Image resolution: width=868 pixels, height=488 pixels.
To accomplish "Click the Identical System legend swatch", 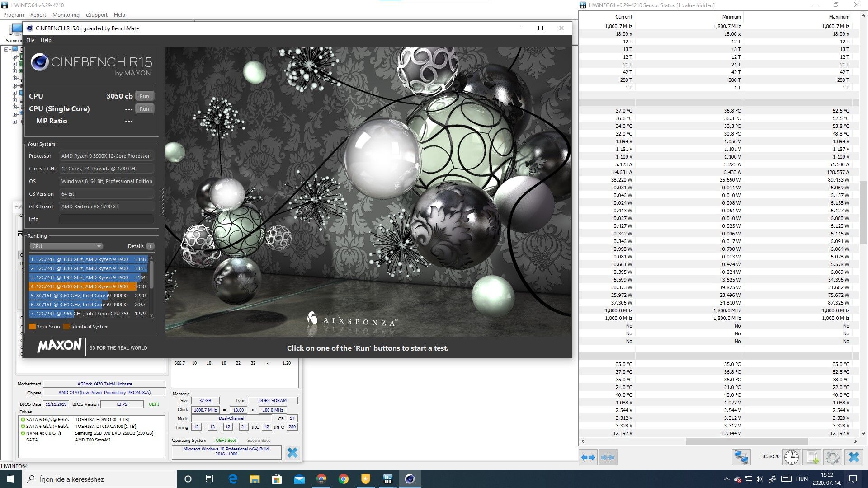I will coord(66,327).
